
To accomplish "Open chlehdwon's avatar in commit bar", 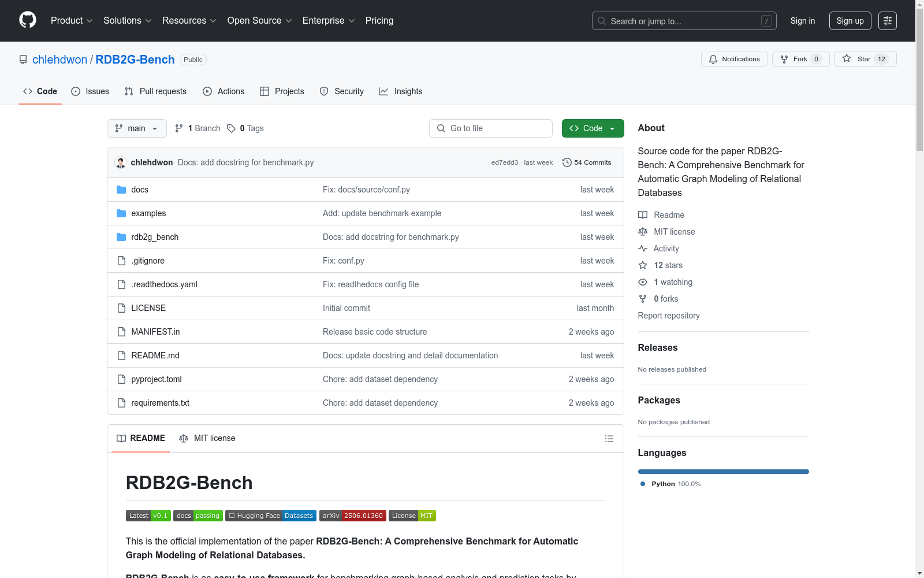I will pyautogui.click(x=121, y=162).
